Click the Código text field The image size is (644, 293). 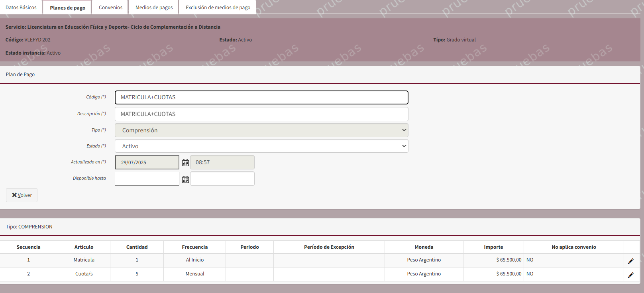tap(261, 97)
